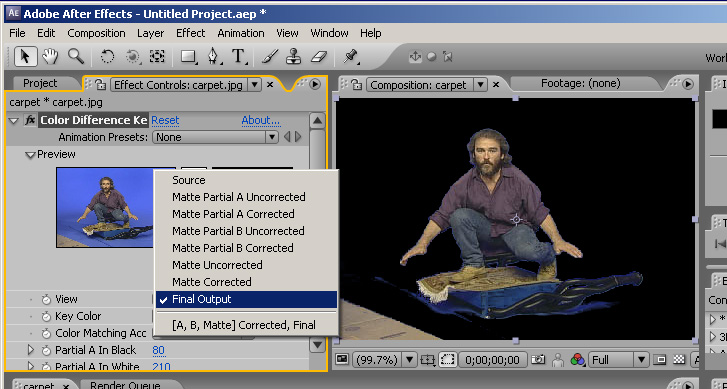Click the World Axis Mode icon
This screenshot has width=727, height=389.
432,57
